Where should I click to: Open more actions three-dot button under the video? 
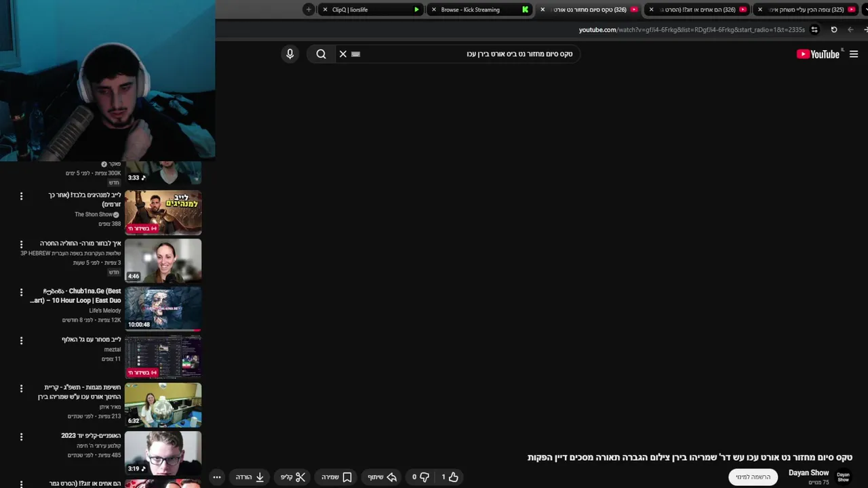click(x=217, y=477)
